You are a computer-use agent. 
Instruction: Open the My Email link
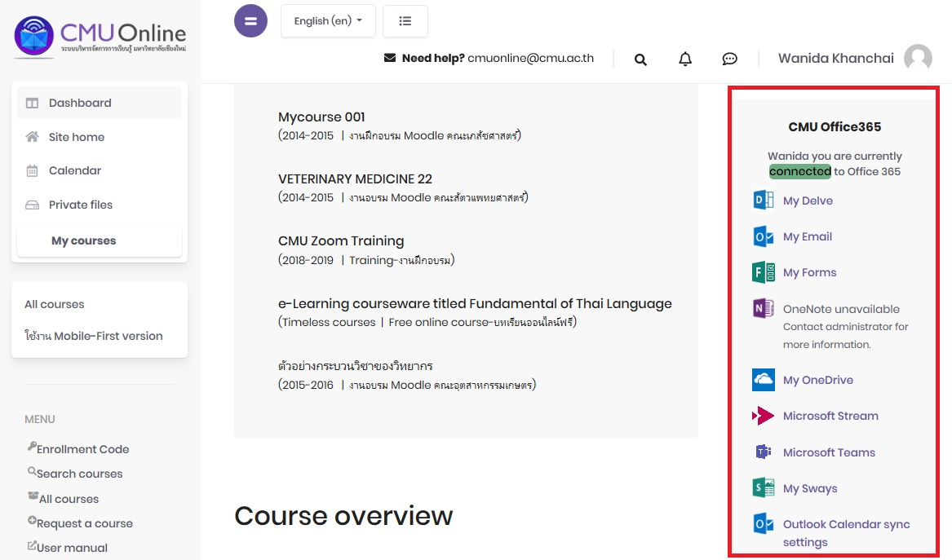pyautogui.click(x=808, y=236)
